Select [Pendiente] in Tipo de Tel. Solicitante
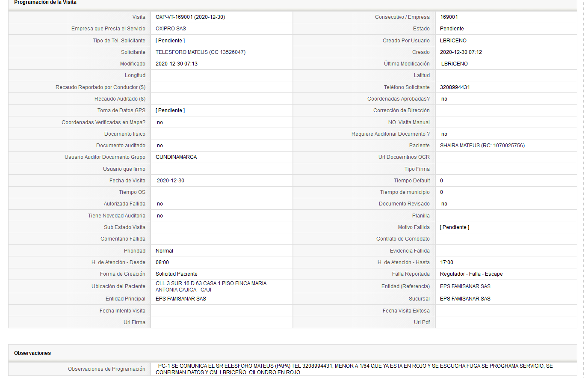 [170, 41]
